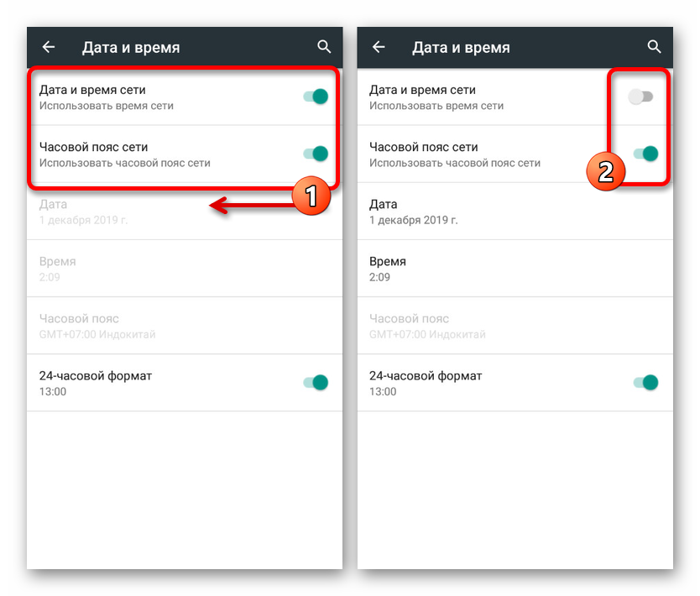This screenshot has width=700, height=596.
Task: Toggle network time zone switch in right screen
Action: tap(646, 154)
